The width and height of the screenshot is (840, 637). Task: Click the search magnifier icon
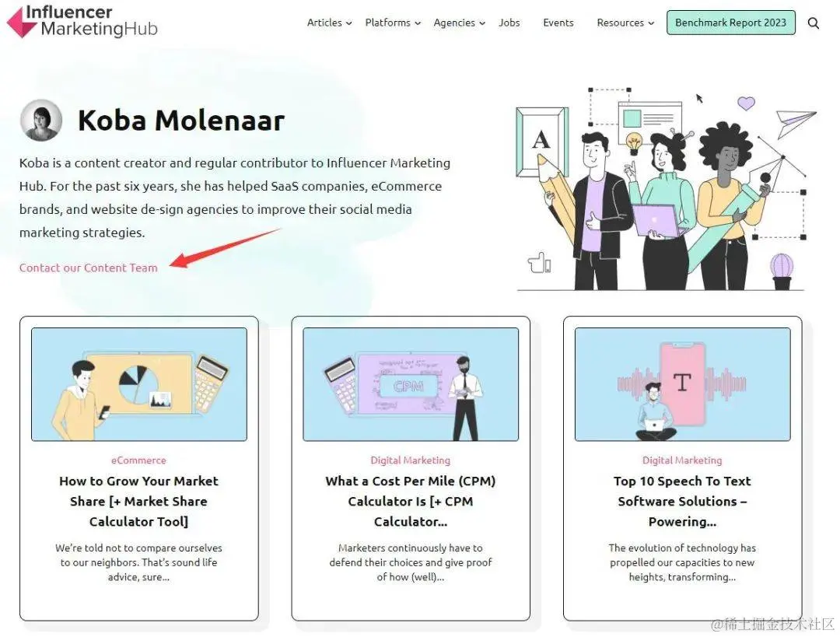[813, 23]
